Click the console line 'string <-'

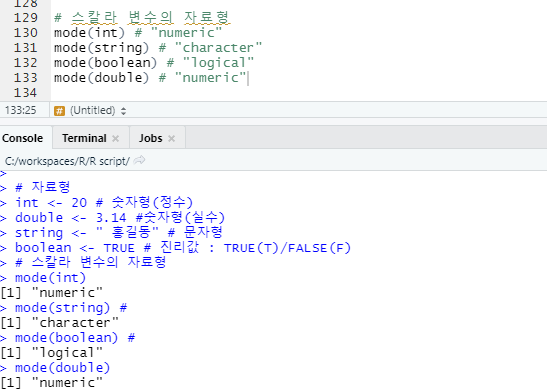[x=119, y=232]
